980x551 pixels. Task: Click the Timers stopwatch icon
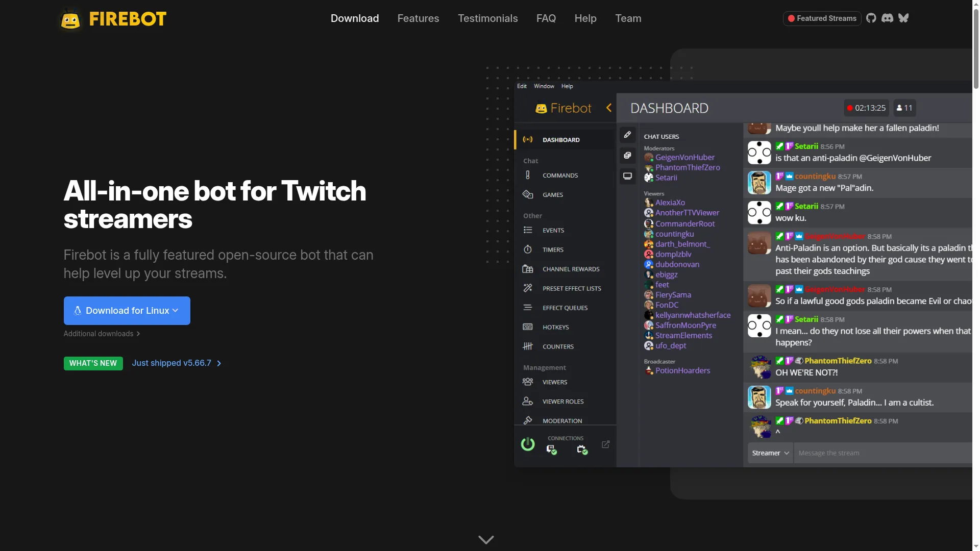[x=528, y=249]
